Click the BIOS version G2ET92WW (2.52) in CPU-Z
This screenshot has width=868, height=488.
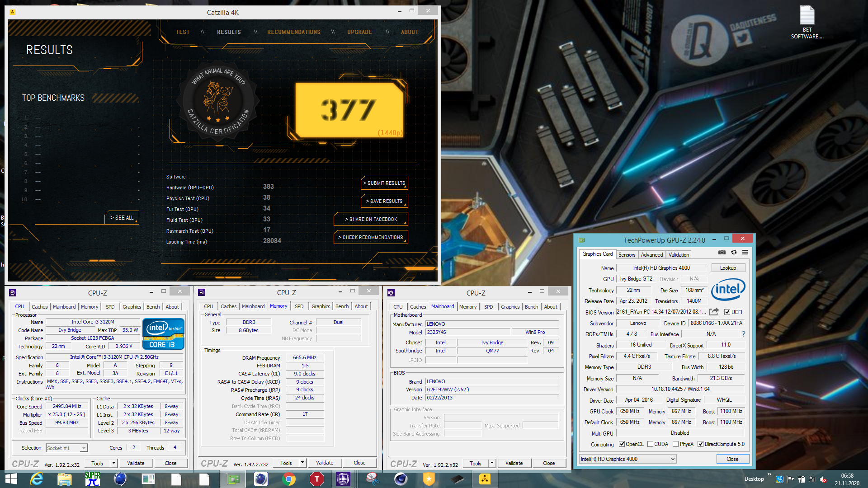[x=492, y=389]
